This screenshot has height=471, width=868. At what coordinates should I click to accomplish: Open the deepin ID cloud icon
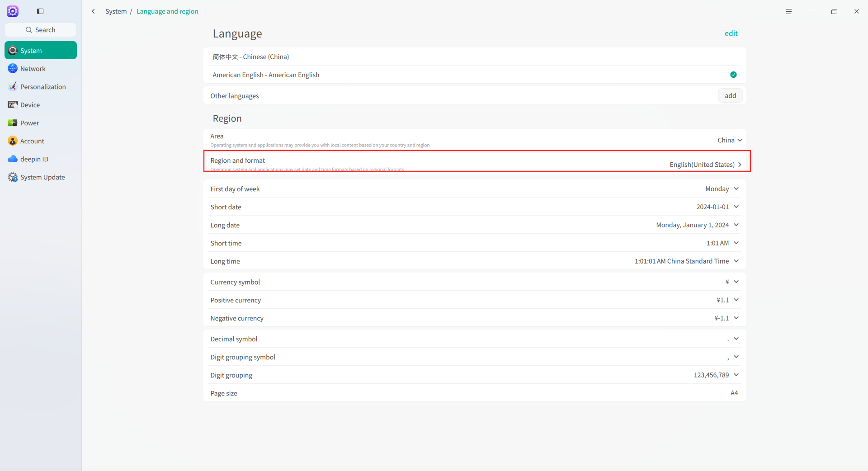(x=13, y=159)
